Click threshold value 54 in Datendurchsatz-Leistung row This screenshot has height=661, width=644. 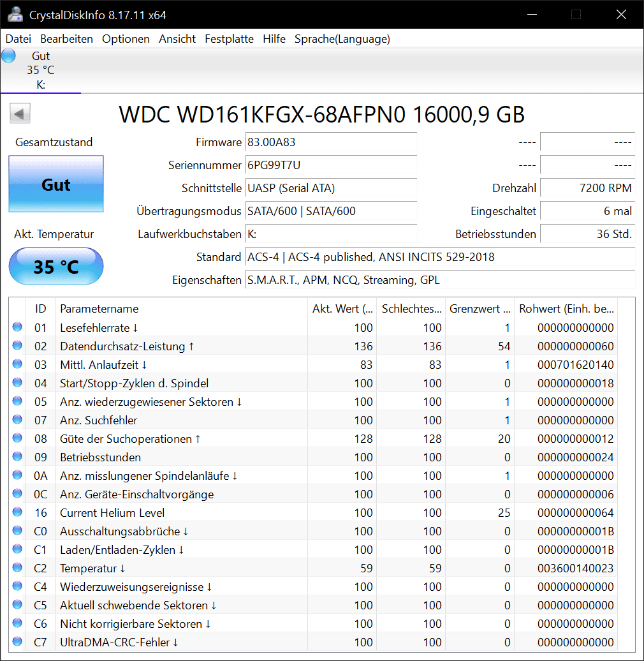(x=504, y=346)
